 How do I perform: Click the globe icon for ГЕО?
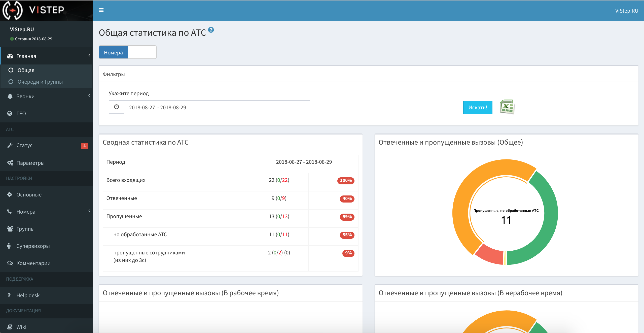pos(10,113)
